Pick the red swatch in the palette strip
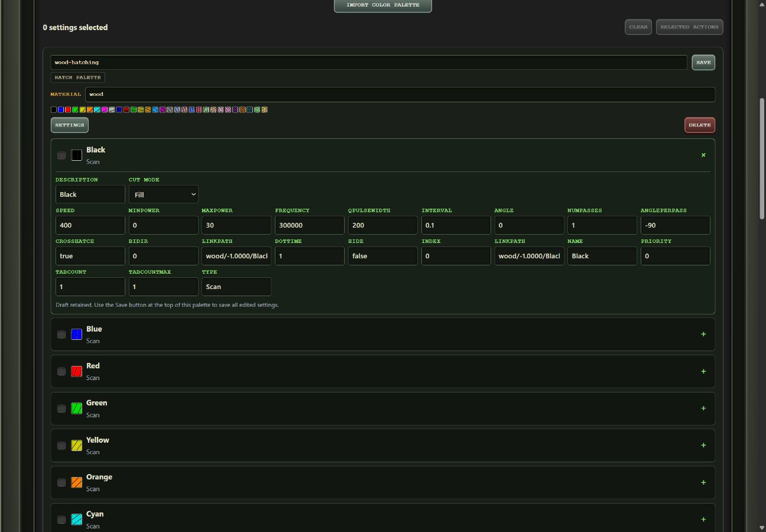 point(68,109)
